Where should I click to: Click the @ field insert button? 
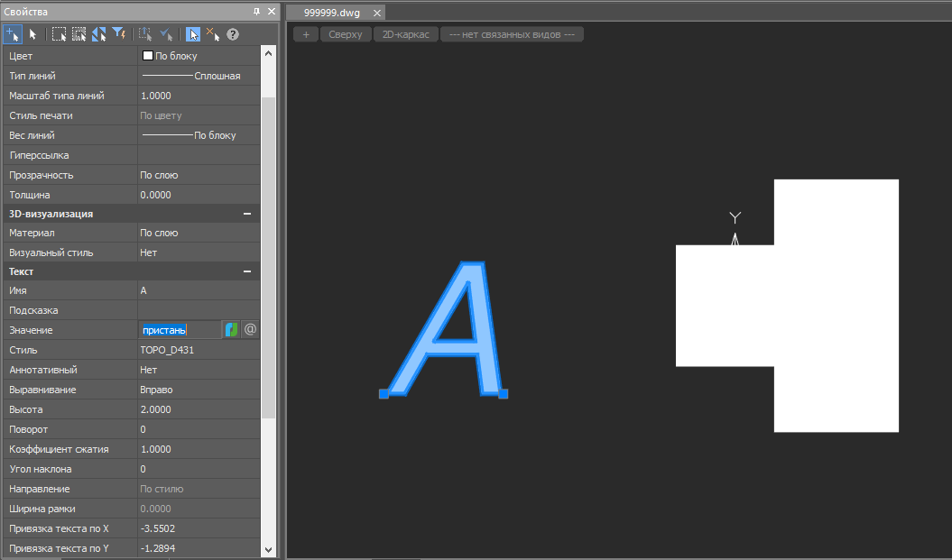pyautogui.click(x=251, y=330)
